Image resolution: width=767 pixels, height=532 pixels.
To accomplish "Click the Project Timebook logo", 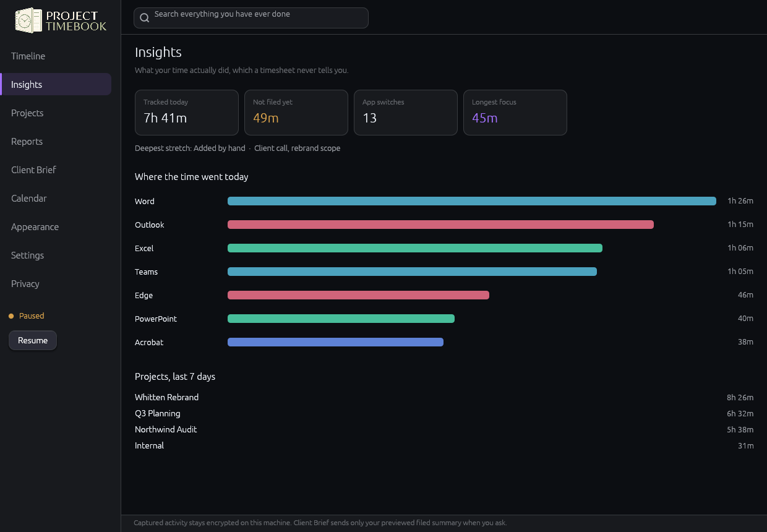I will point(61,20).
